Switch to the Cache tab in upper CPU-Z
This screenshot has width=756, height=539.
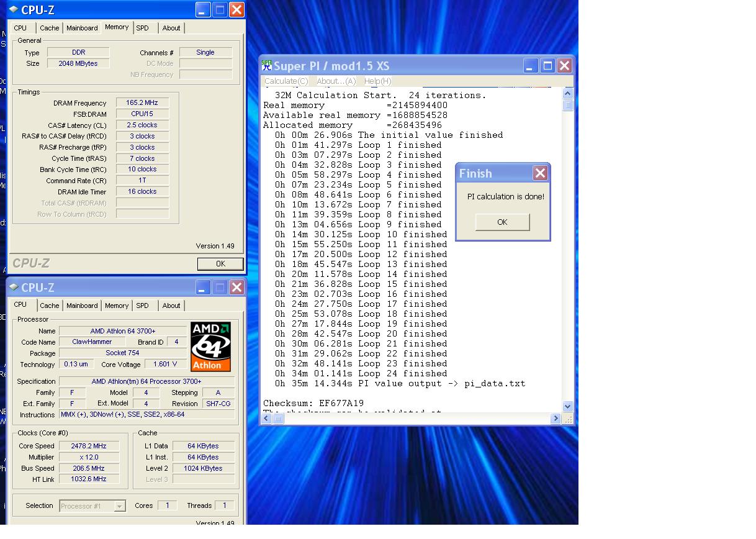click(x=49, y=28)
